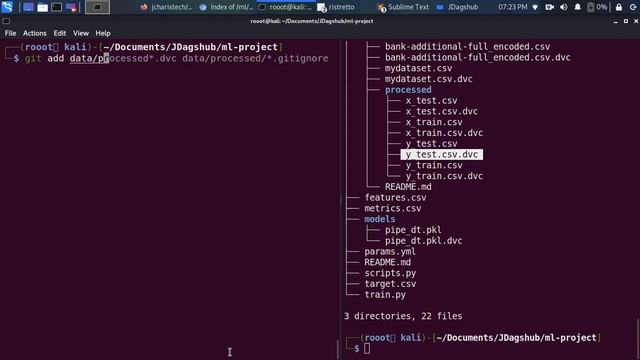Launch the terminal emulator panel icon
Screen dimensions: 640x360
pyautogui.click(x=57, y=7)
